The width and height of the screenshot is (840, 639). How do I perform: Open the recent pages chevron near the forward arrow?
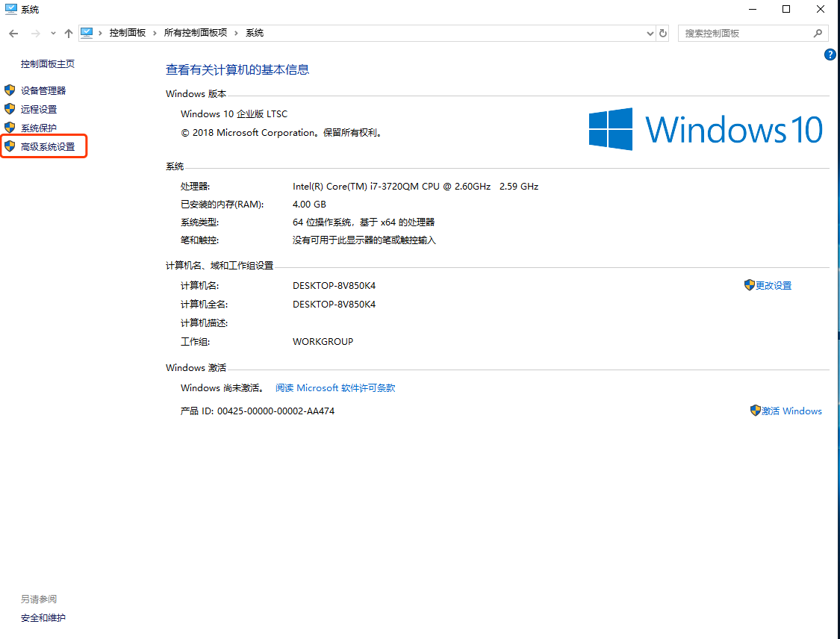tap(52, 33)
